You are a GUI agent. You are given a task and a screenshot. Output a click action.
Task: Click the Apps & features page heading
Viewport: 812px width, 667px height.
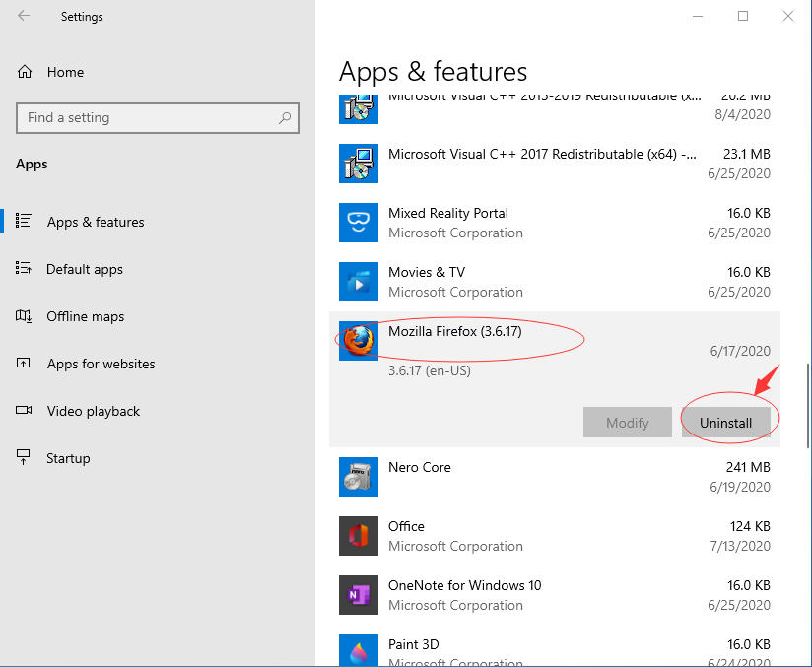pos(433,72)
